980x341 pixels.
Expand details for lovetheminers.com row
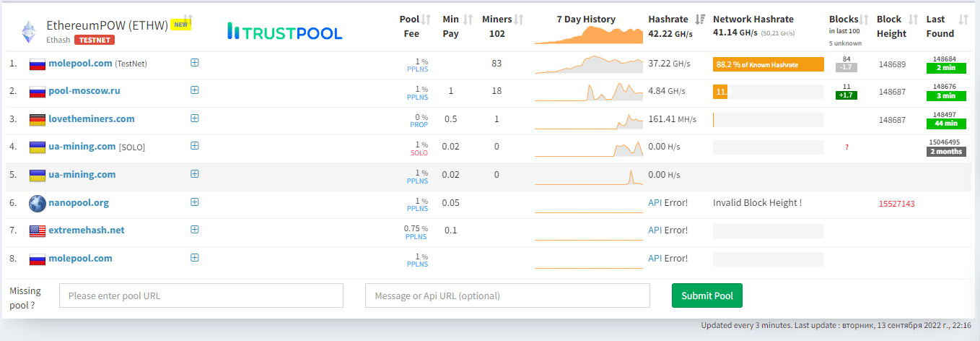point(195,118)
